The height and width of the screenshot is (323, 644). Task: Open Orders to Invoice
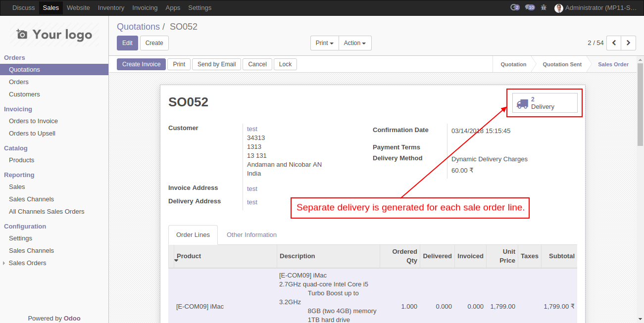[54, 121]
